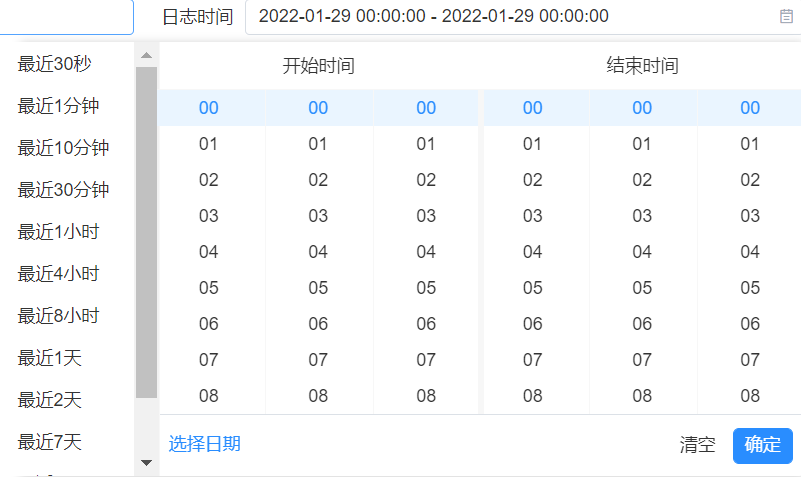Open the 选择日期 date selection link
The image size is (801, 477).
204,445
